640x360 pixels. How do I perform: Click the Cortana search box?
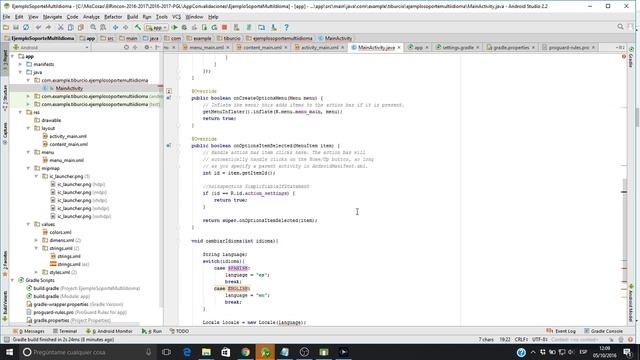(x=87, y=352)
